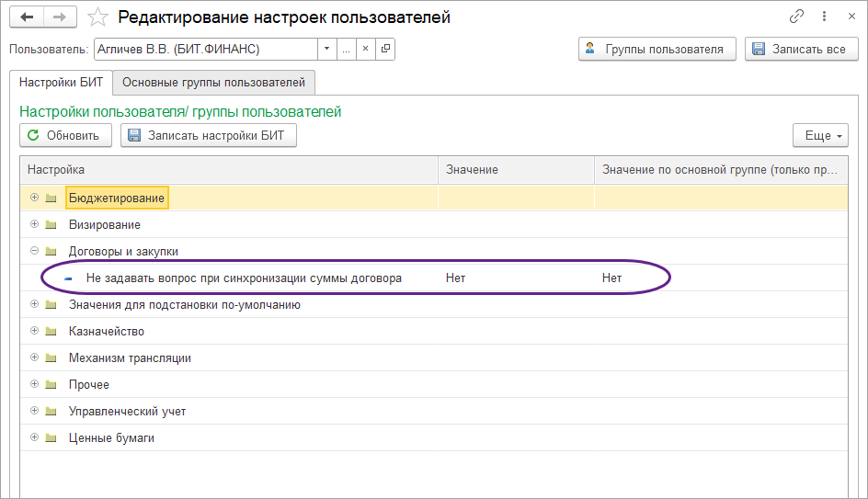Click the ellipsis select button for user
This screenshot has height=499, width=868.
pyautogui.click(x=346, y=49)
